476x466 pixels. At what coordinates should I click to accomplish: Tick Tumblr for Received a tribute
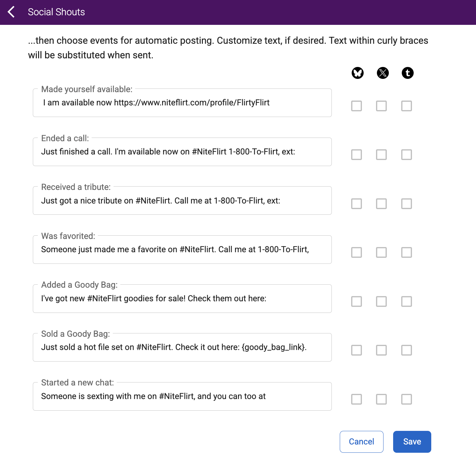pyautogui.click(x=407, y=204)
